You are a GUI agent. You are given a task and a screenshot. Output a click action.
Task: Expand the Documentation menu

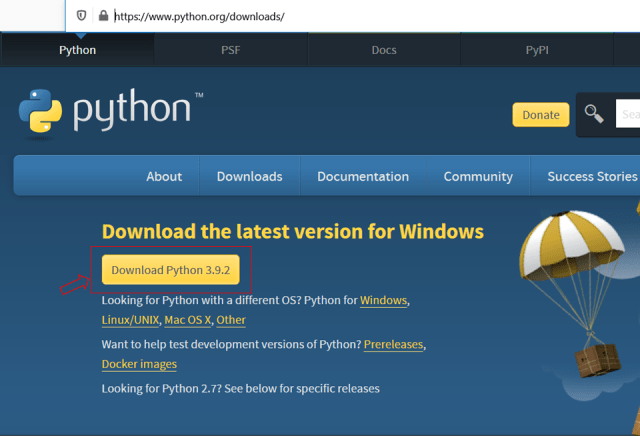point(363,176)
